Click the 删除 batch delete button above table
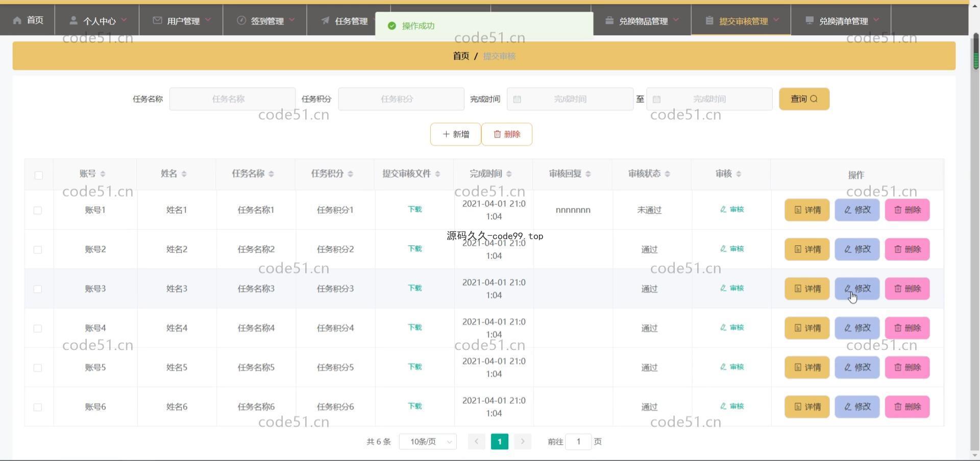The height and width of the screenshot is (461, 980). [x=507, y=134]
